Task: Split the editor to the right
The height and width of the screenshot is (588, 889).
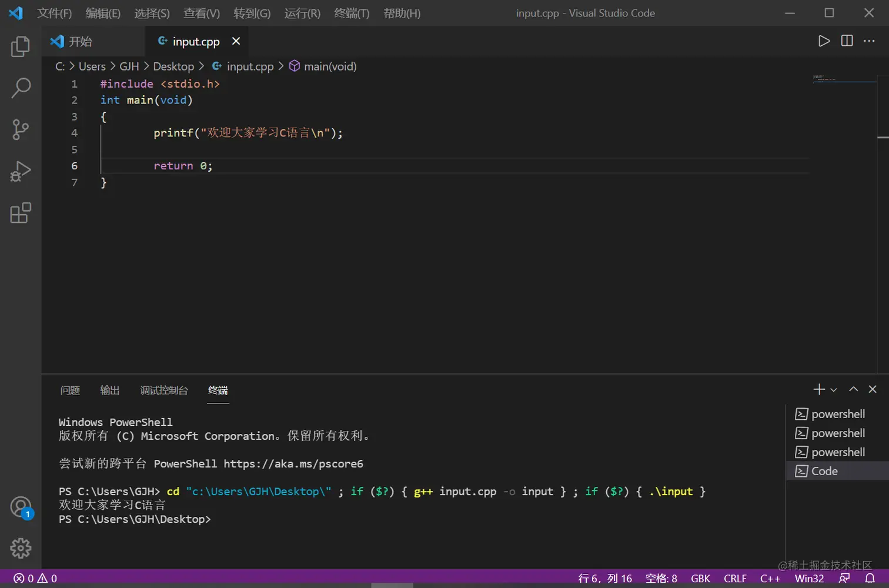Action: point(847,41)
